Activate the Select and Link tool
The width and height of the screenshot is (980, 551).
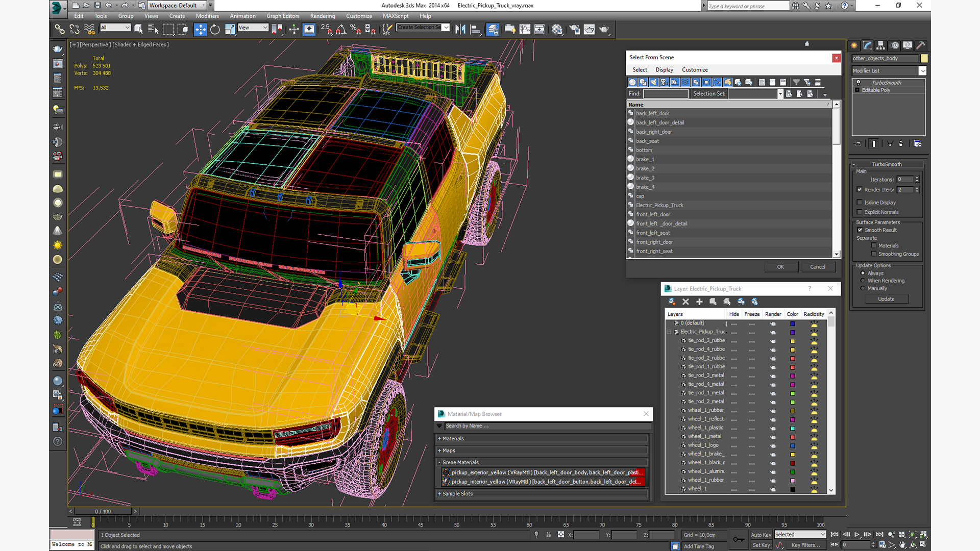coord(60,29)
